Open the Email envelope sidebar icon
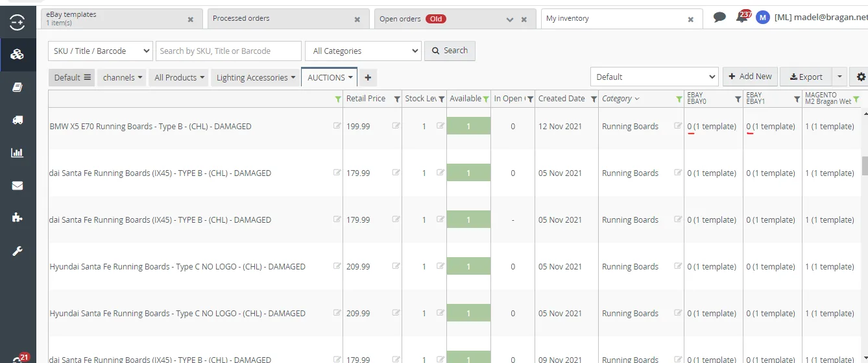 pyautogui.click(x=18, y=185)
